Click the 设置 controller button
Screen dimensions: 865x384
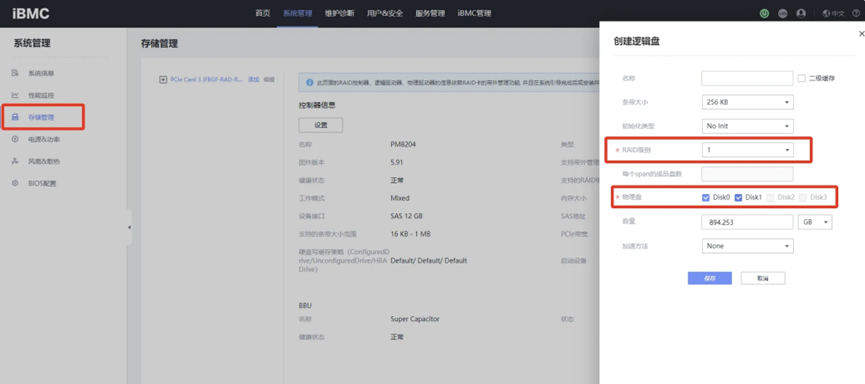click(x=321, y=125)
